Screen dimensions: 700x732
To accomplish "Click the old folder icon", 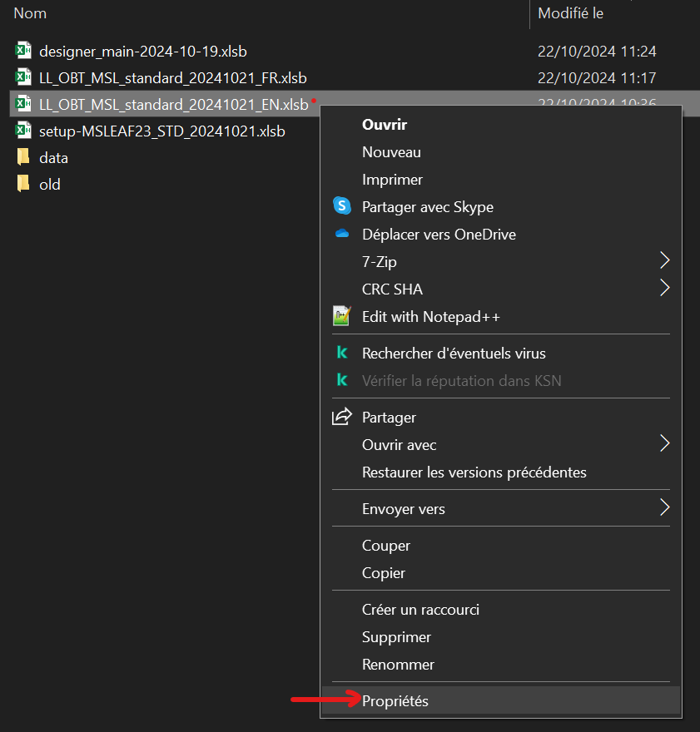I will coord(22,184).
